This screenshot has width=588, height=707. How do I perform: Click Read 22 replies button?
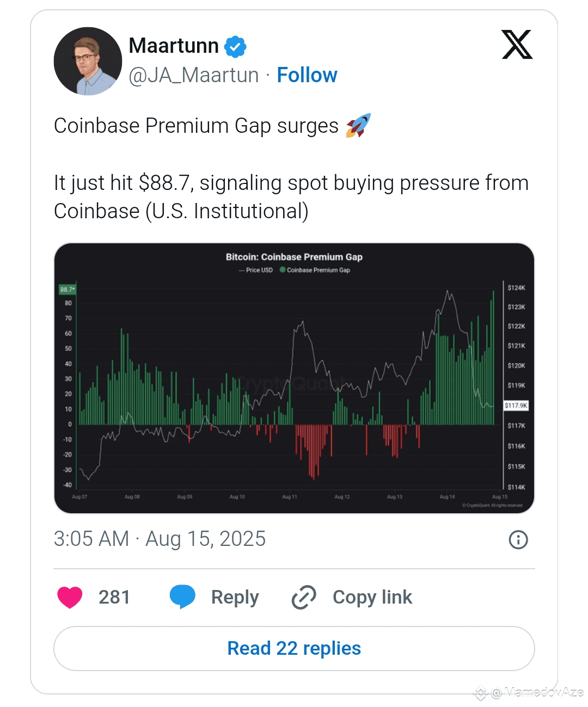tap(294, 648)
